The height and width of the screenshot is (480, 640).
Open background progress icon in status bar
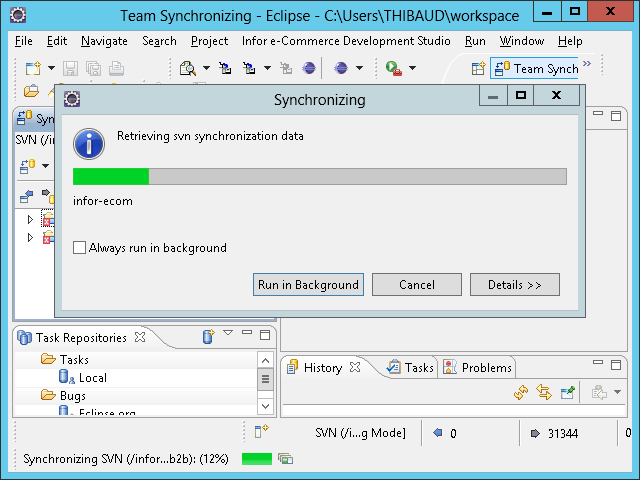[x=286, y=459]
